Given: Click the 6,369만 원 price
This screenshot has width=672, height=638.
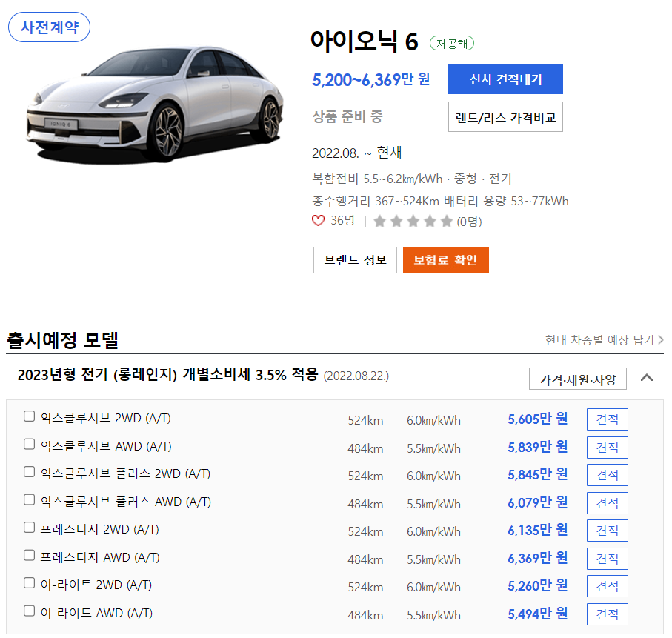Looking at the screenshot, I should [x=537, y=558].
